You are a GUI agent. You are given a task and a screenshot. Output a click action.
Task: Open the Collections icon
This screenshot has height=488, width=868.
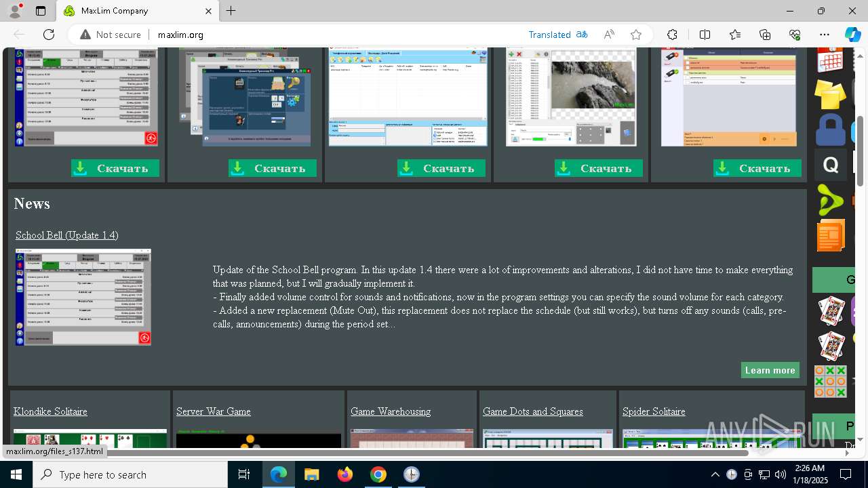(x=765, y=35)
